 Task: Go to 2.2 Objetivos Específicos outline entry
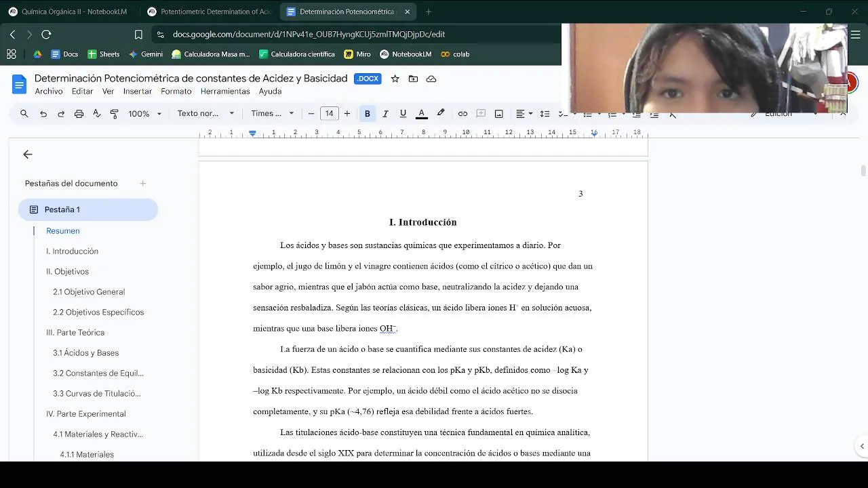[98, 312]
